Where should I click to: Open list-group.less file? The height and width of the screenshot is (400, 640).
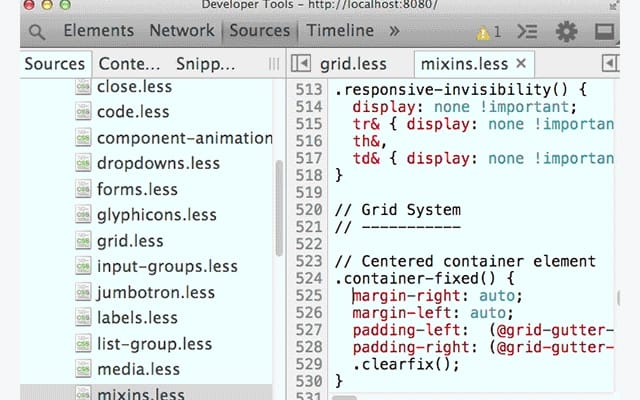pos(155,344)
